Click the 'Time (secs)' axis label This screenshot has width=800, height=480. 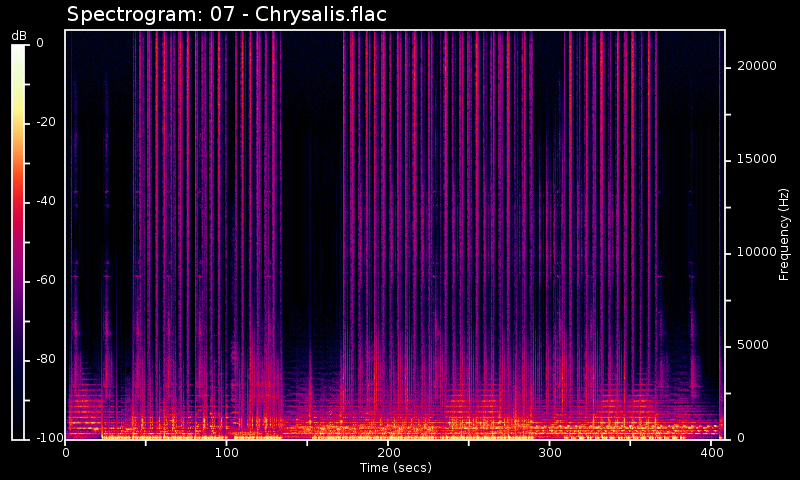click(x=395, y=468)
